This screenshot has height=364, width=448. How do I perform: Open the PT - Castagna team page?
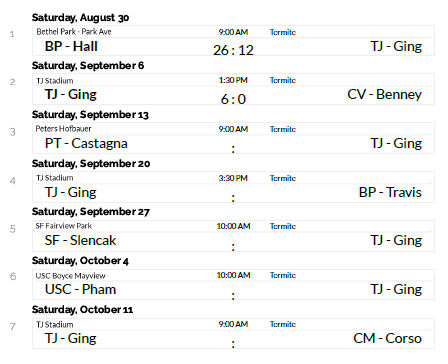tap(86, 144)
